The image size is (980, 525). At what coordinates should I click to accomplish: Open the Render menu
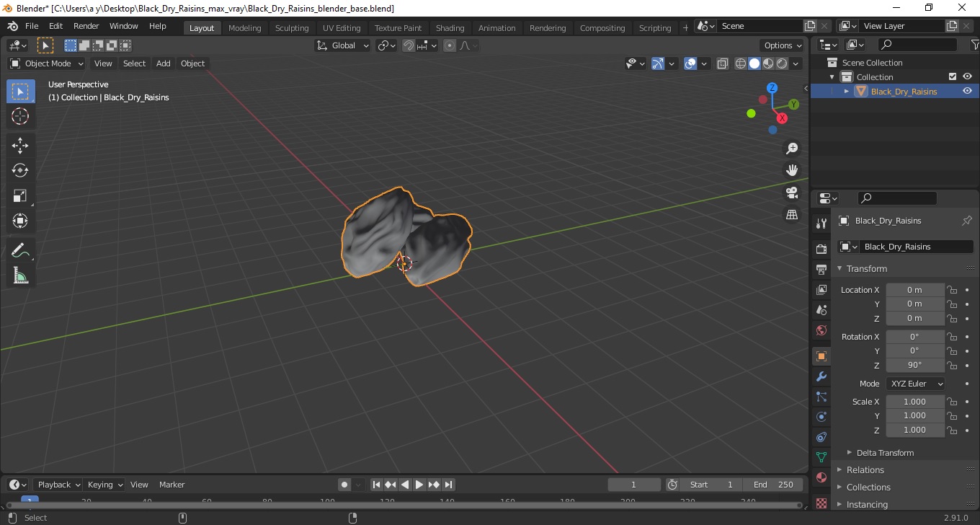pos(86,26)
